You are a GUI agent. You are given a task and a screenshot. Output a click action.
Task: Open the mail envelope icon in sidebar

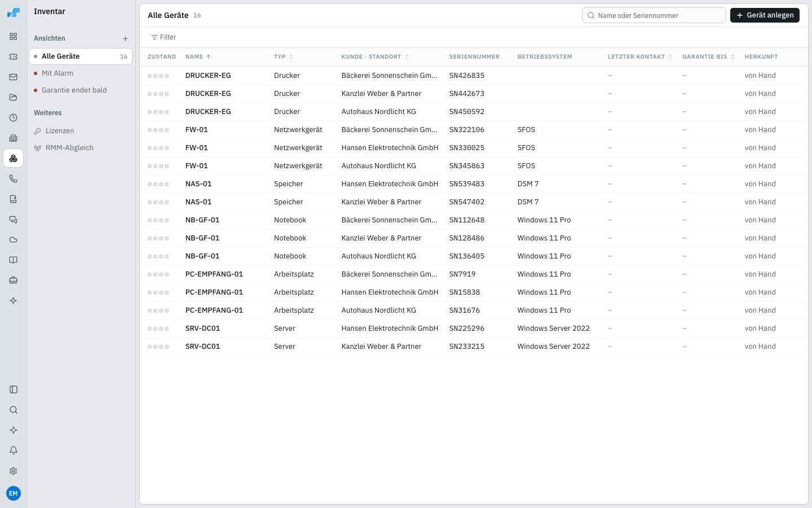(14, 77)
